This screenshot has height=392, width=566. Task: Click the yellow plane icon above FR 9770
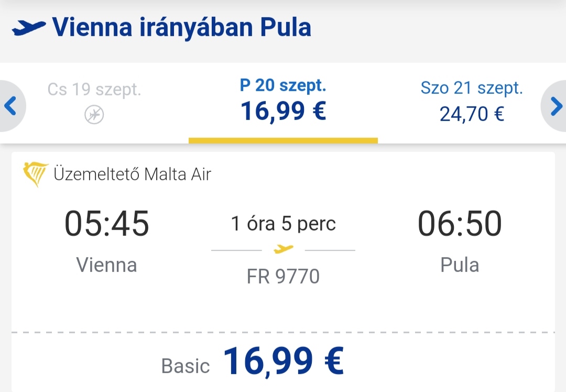coord(284,249)
